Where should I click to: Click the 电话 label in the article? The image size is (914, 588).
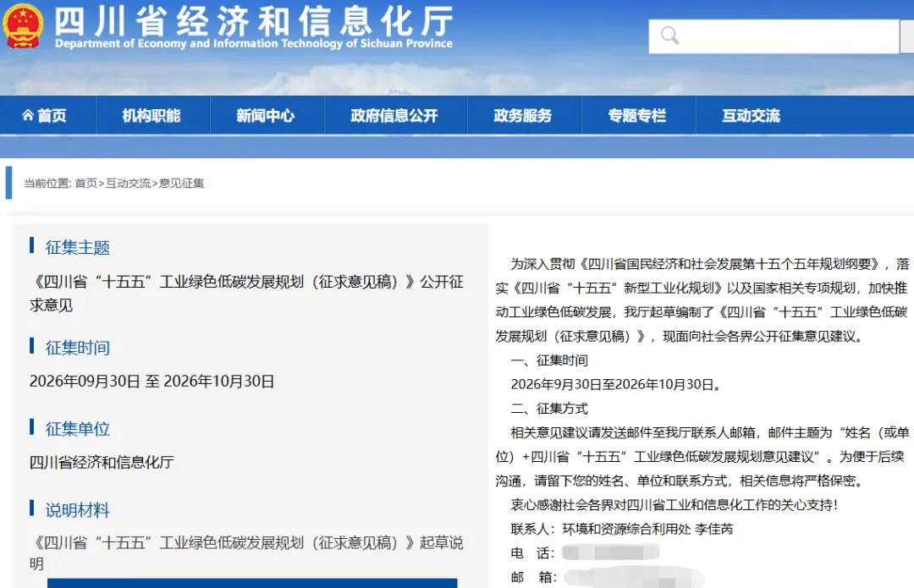tap(533, 553)
